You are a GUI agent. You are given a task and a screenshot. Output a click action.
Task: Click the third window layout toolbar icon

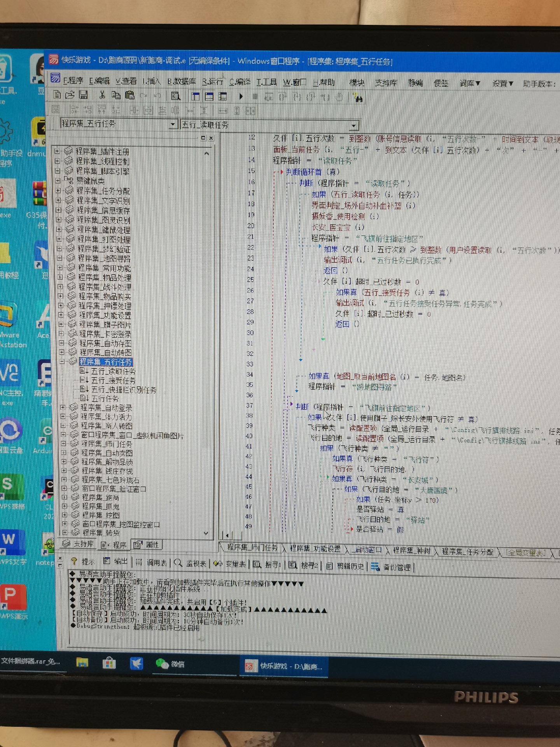point(223,96)
